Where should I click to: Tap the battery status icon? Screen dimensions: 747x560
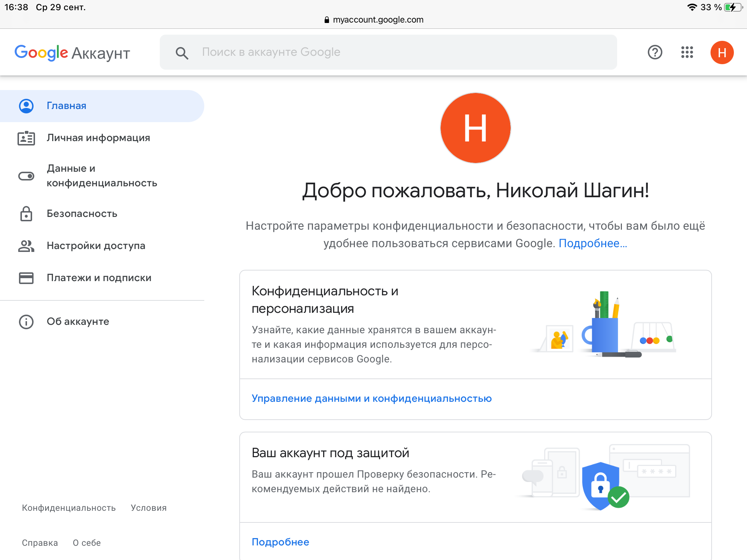[x=734, y=7]
